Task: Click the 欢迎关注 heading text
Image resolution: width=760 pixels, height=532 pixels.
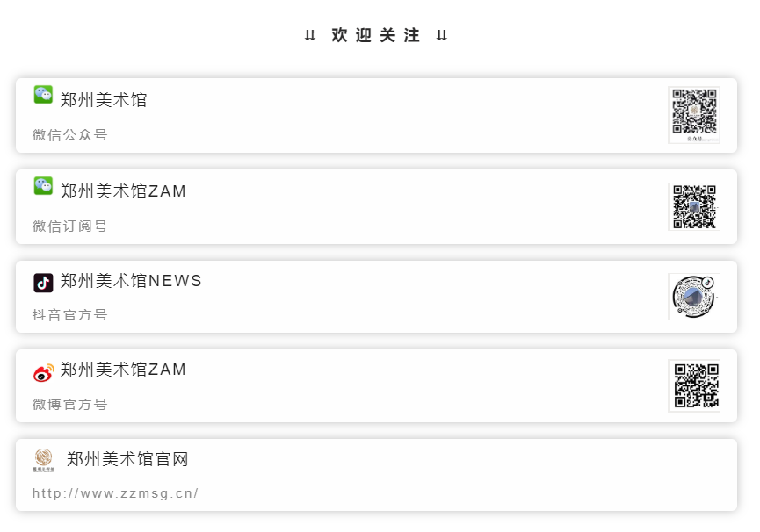Action: (376, 36)
